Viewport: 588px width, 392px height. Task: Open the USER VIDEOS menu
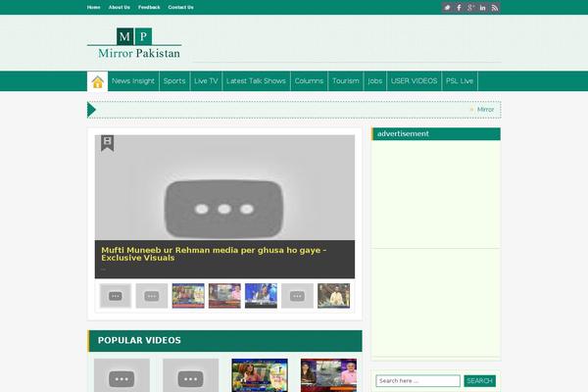coord(414,81)
